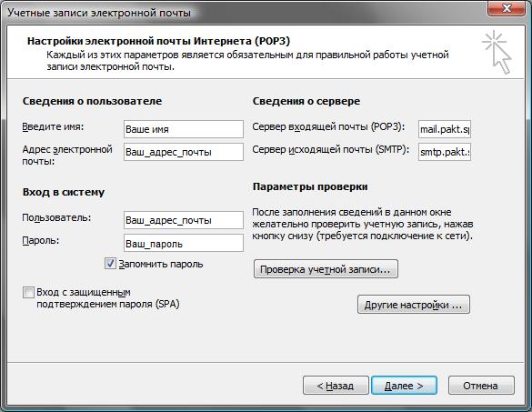Click the dialog title bar text

(99, 13)
